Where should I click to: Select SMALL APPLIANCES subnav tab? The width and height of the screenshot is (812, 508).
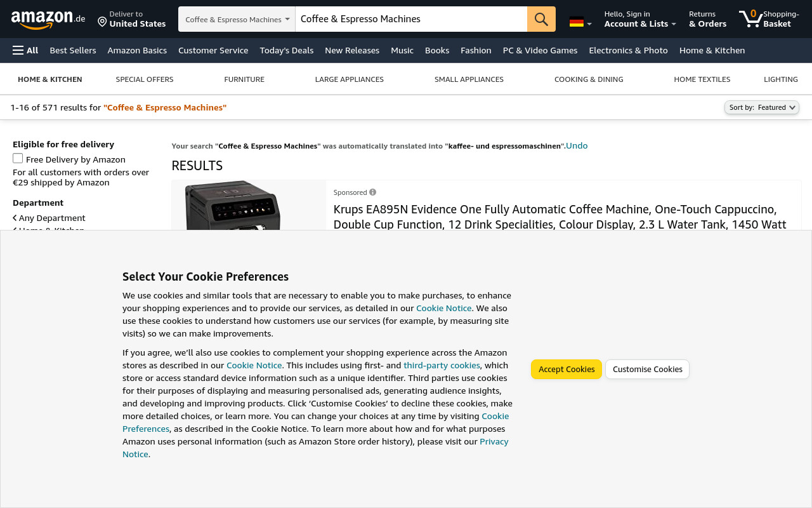click(469, 79)
